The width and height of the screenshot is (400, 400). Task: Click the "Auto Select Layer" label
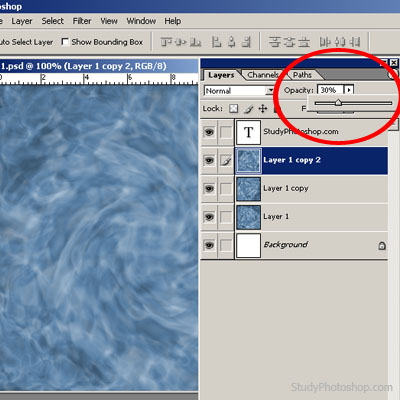point(27,42)
